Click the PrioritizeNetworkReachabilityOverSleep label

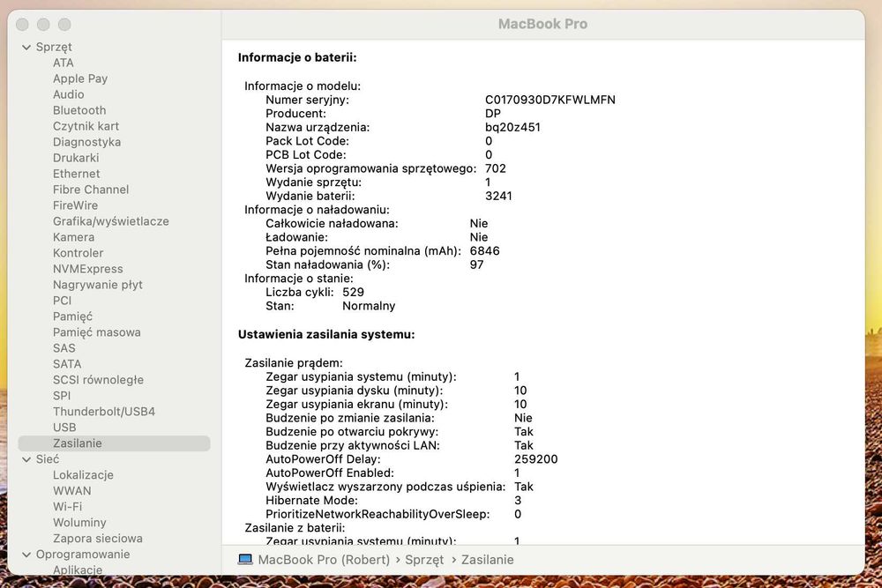[x=377, y=514]
